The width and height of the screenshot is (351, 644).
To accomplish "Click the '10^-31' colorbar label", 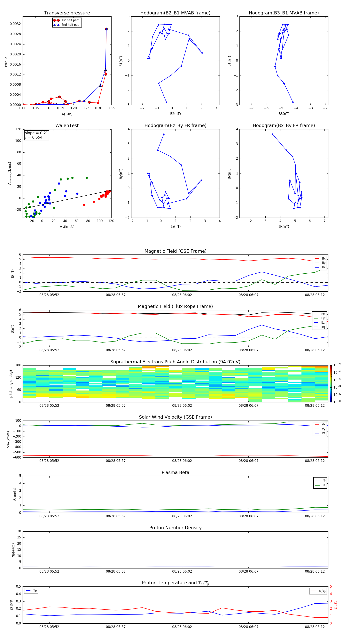I will click(337, 402).
